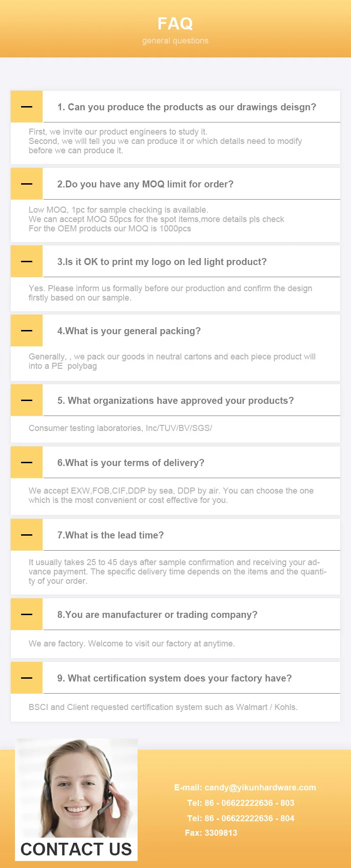The width and height of the screenshot is (351, 868).
Task: Collapse the MOQ limit question minus icon
Action: point(27,184)
